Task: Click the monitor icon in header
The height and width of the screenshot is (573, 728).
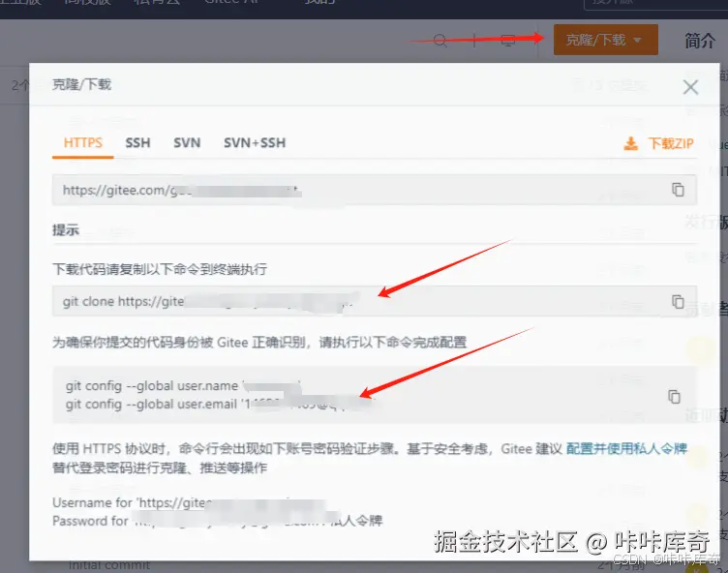Action: tap(508, 41)
